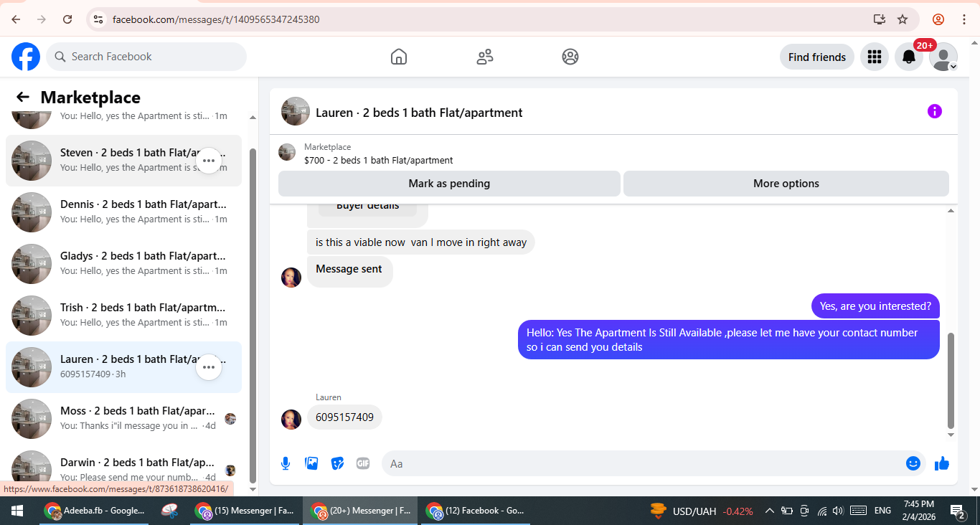Click the voice clip microphone icon
Viewport: 980px width, 525px height.
click(286, 463)
